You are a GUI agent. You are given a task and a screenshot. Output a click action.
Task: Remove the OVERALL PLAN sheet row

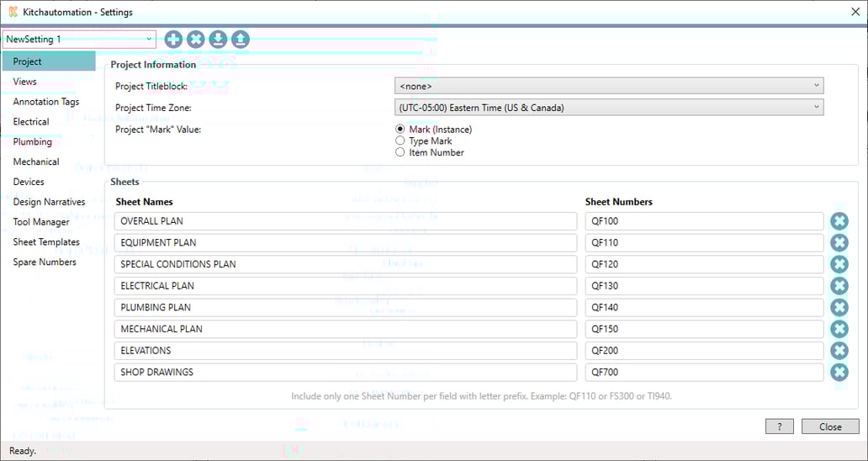839,221
